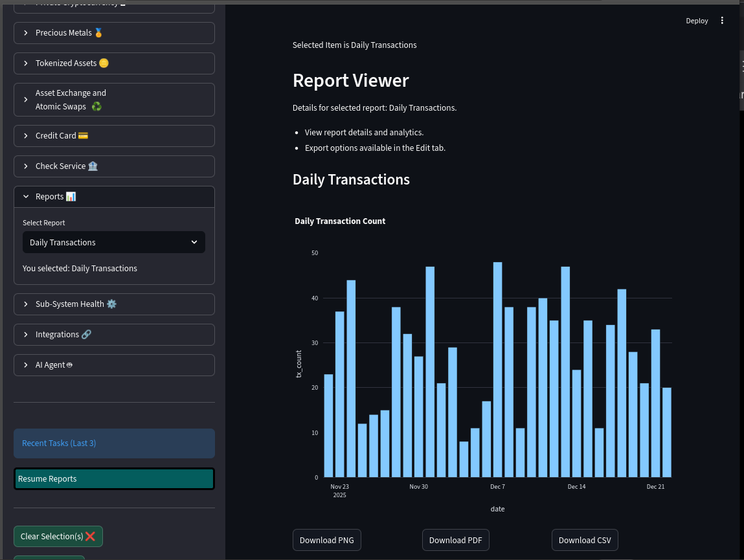This screenshot has height=560, width=744.
Task: Open the three-dot menu next to Deploy
Action: [x=723, y=21]
